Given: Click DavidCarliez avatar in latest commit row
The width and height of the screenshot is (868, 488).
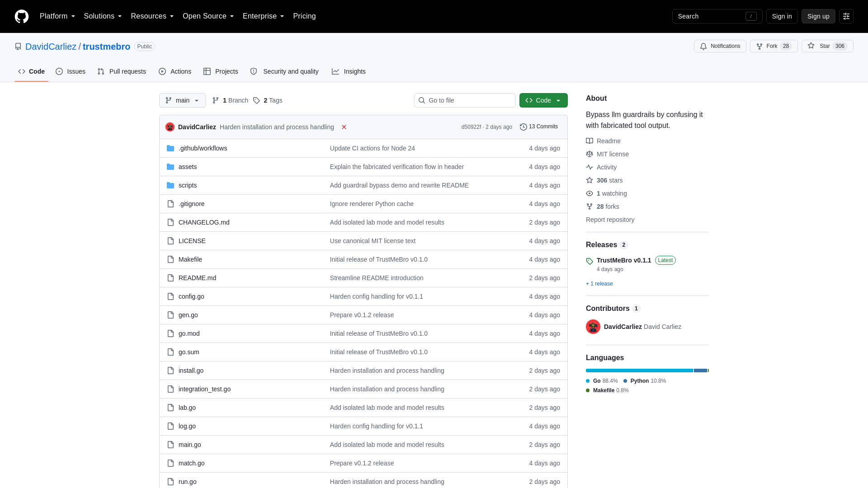Looking at the screenshot, I should click(170, 127).
